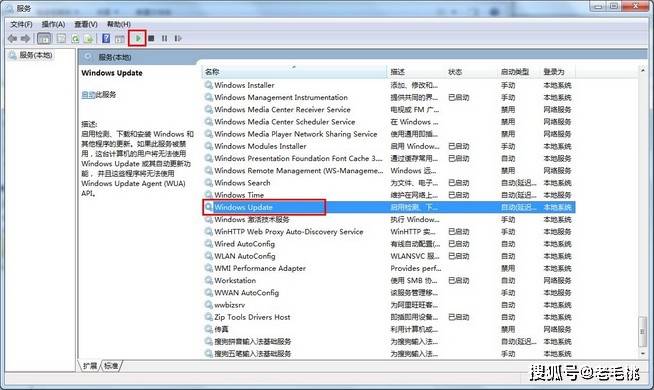The height and width of the screenshot is (390, 654).
Task: Click the Windows Modules Installer gear icon
Action: pyautogui.click(x=209, y=146)
